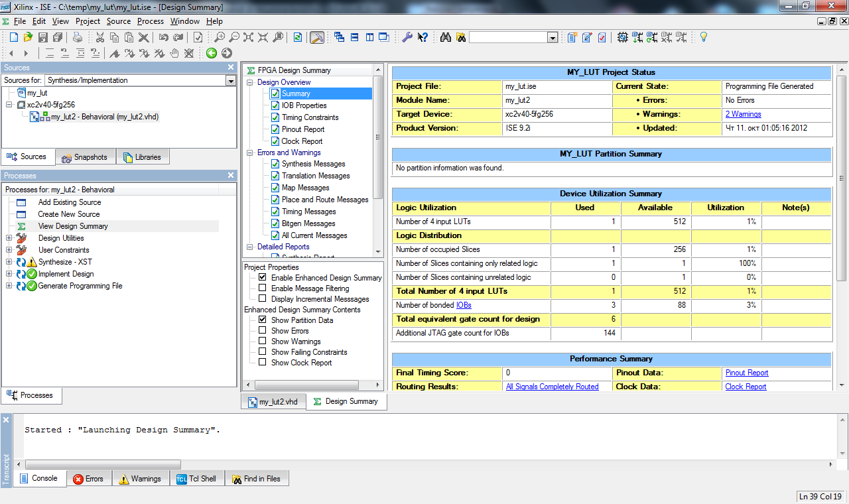Click the Paste clipboard icon
The width and height of the screenshot is (849, 504).
tap(129, 37)
